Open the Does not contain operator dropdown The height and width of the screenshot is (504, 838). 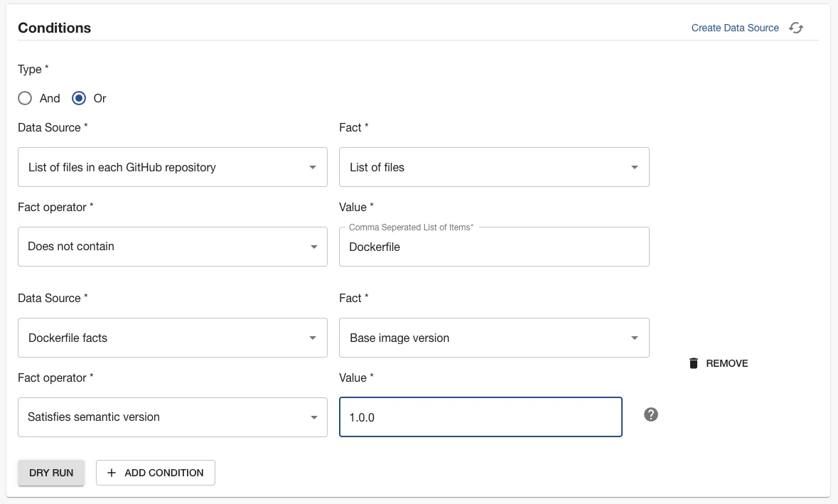[x=172, y=247]
